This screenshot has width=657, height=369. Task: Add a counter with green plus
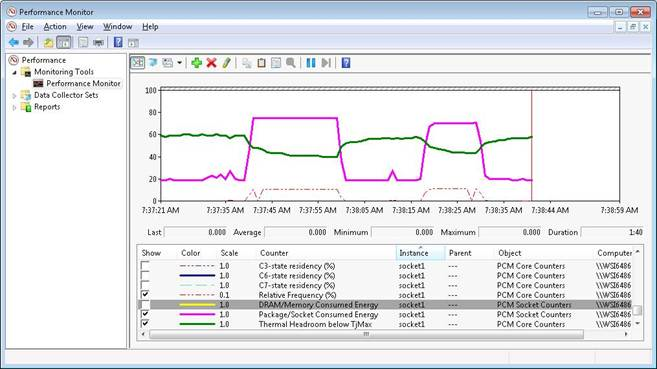coord(197,63)
